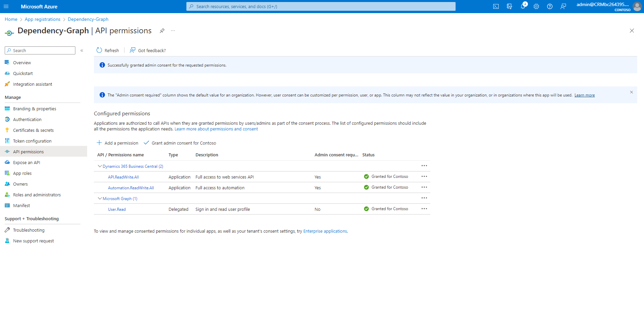
Task: Pin the Dependency-Graph blade
Action: (x=162, y=31)
